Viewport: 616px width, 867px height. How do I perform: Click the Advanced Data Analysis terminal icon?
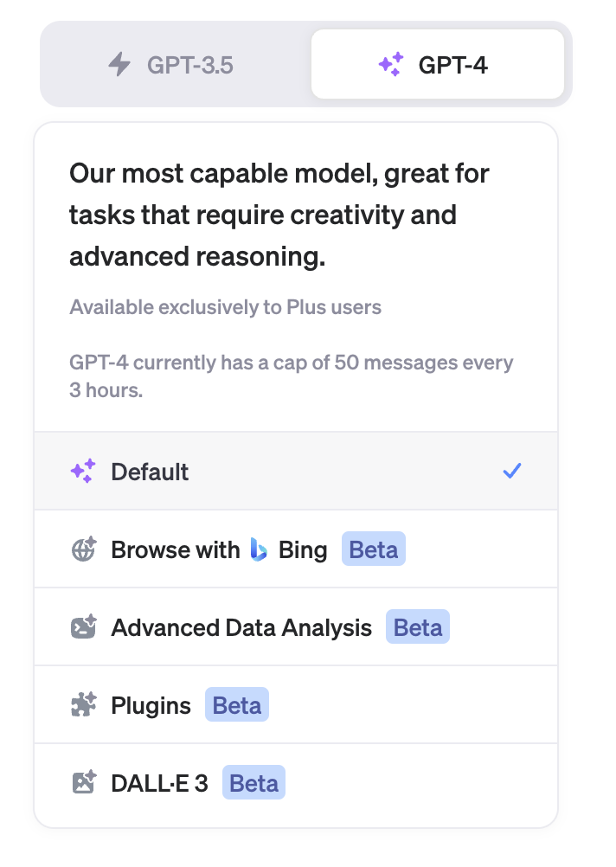coord(82,627)
